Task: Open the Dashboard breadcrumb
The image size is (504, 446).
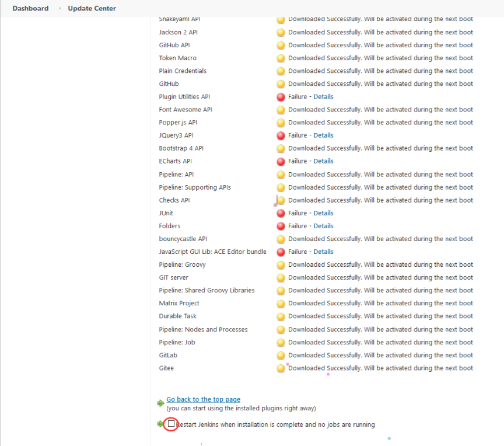Action: (x=30, y=8)
